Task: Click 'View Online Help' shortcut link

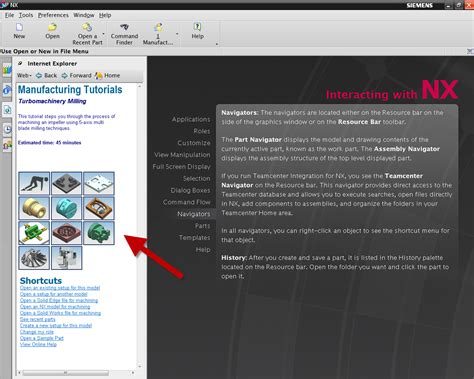Action: (x=38, y=344)
